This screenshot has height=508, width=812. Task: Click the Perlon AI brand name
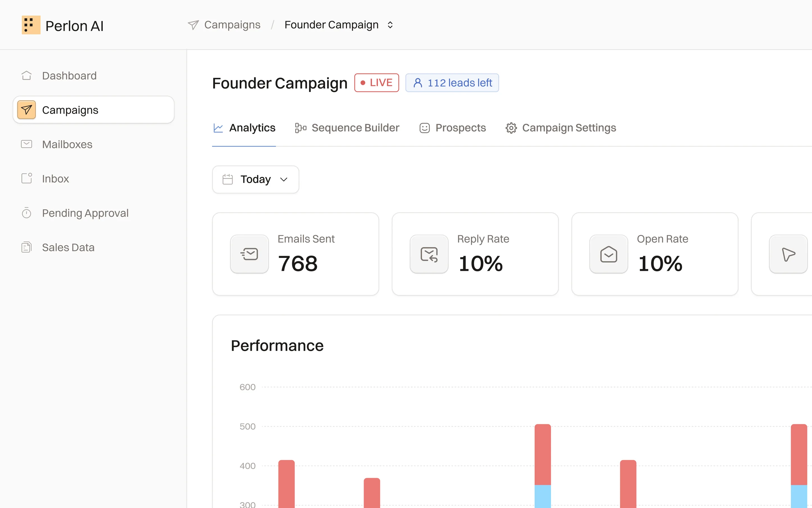[x=74, y=26]
